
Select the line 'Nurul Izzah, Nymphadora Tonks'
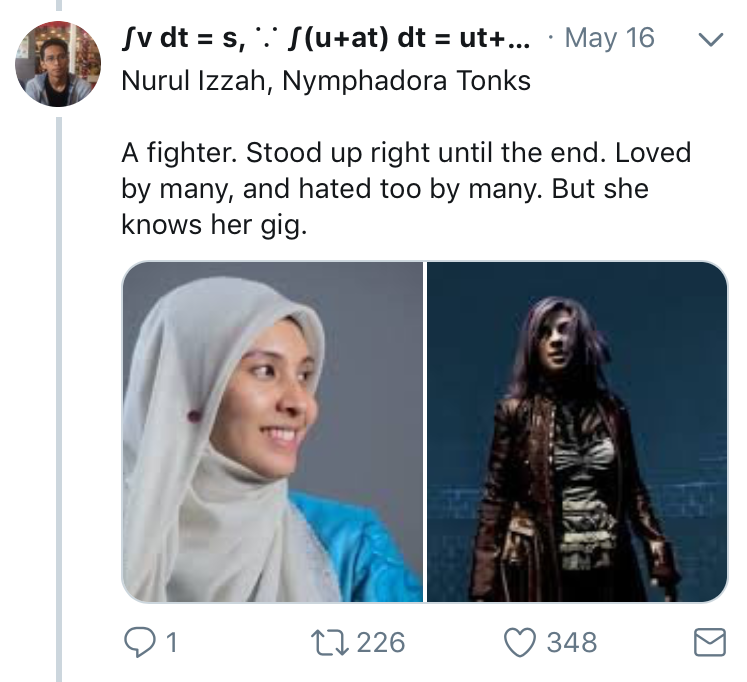(x=326, y=81)
